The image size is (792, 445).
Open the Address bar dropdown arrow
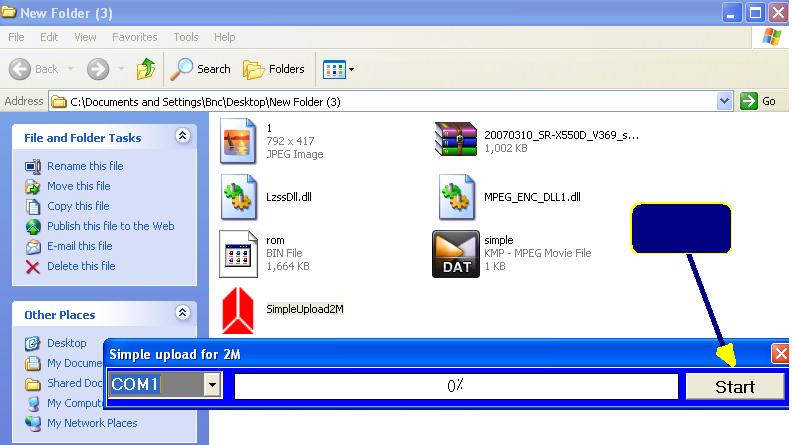(x=725, y=101)
